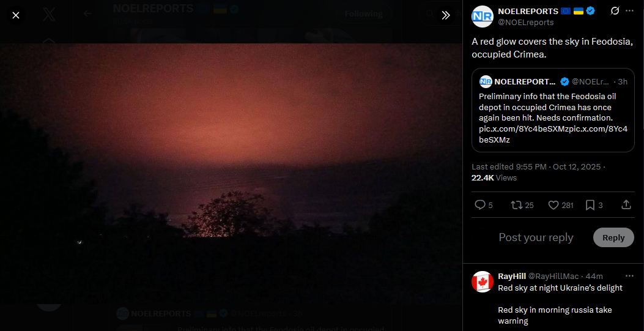The width and height of the screenshot is (644, 331).
Task: Click the dimmed Following button in background
Action: point(363,14)
